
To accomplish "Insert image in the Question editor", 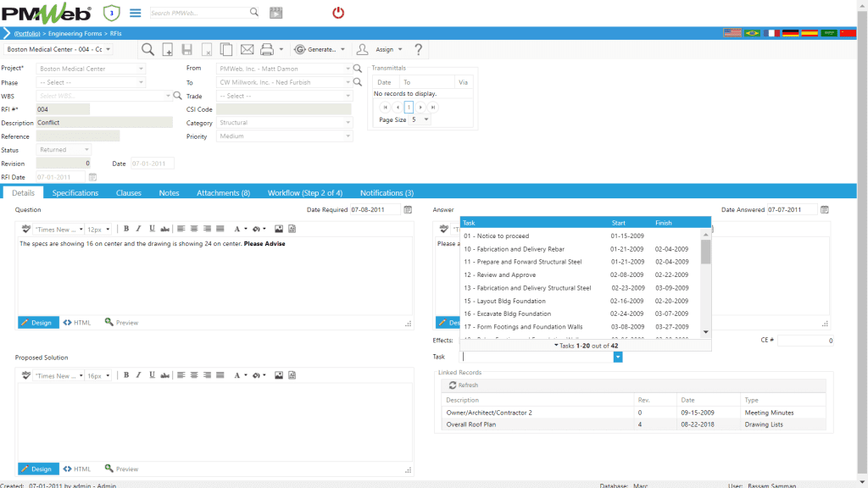I will click(278, 229).
